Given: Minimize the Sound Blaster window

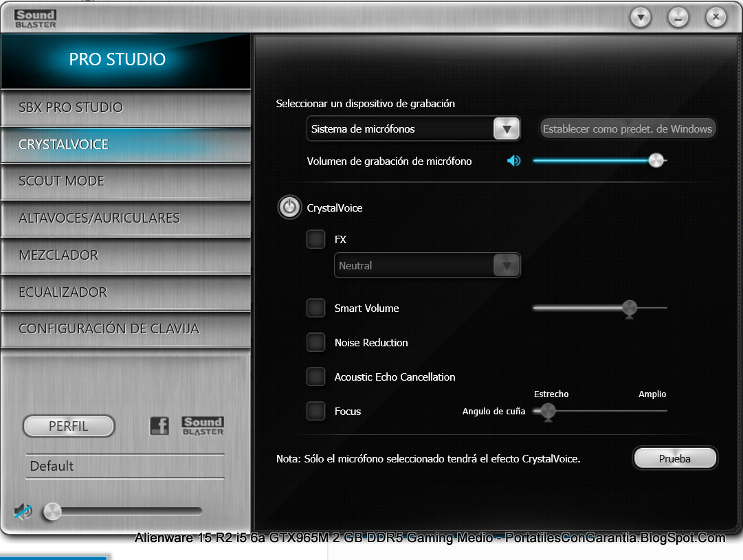Looking at the screenshot, I should (678, 18).
